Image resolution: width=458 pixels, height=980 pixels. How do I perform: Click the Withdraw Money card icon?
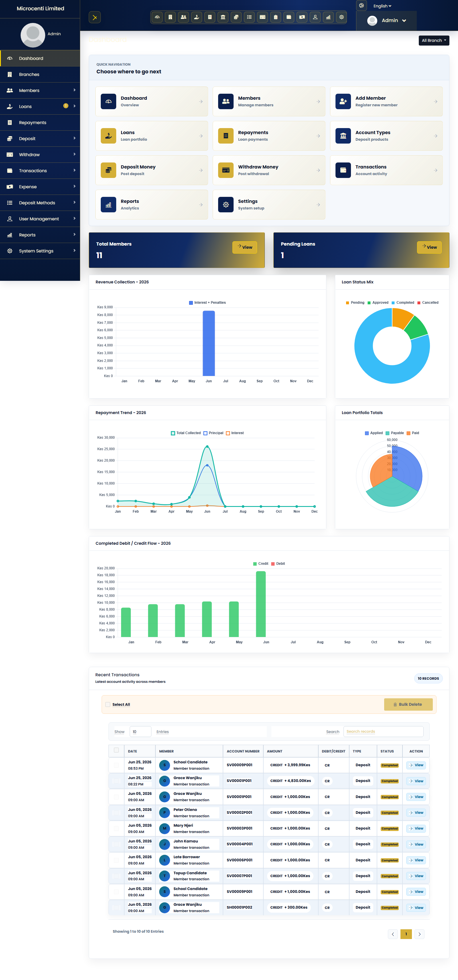[x=226, y=170]
